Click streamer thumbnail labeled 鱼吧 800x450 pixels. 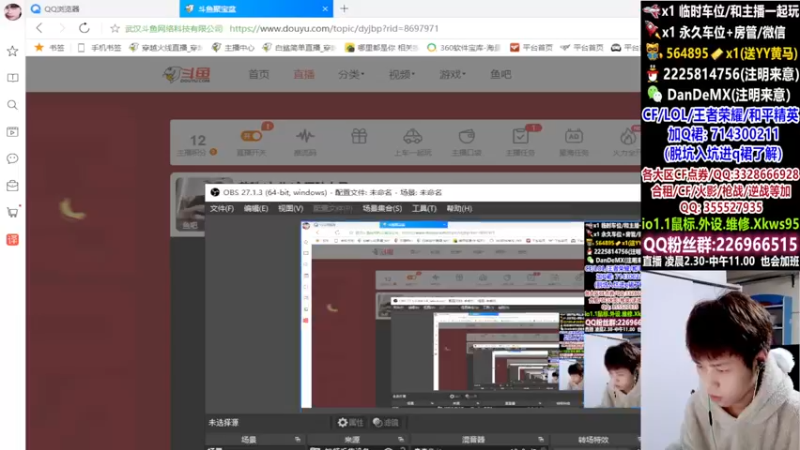point(190,205)
